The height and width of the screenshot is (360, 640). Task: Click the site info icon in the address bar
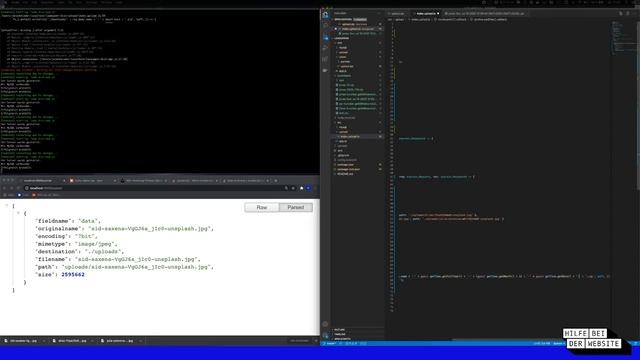coord(27,188)
